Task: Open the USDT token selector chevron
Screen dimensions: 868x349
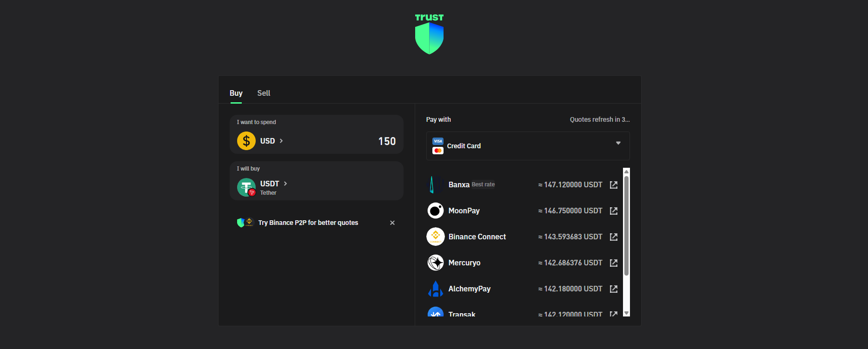Action: click(285, 184)
